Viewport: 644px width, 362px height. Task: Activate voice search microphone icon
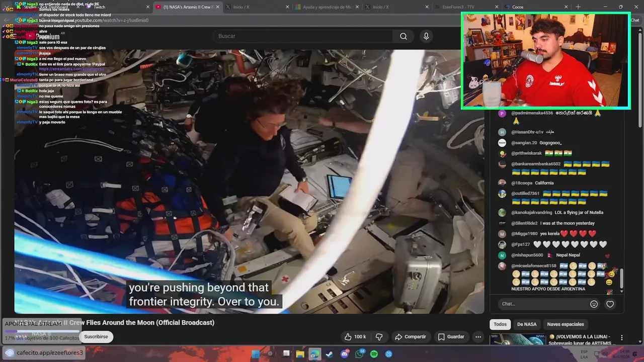pyautogui.click(x=426, y=36)
